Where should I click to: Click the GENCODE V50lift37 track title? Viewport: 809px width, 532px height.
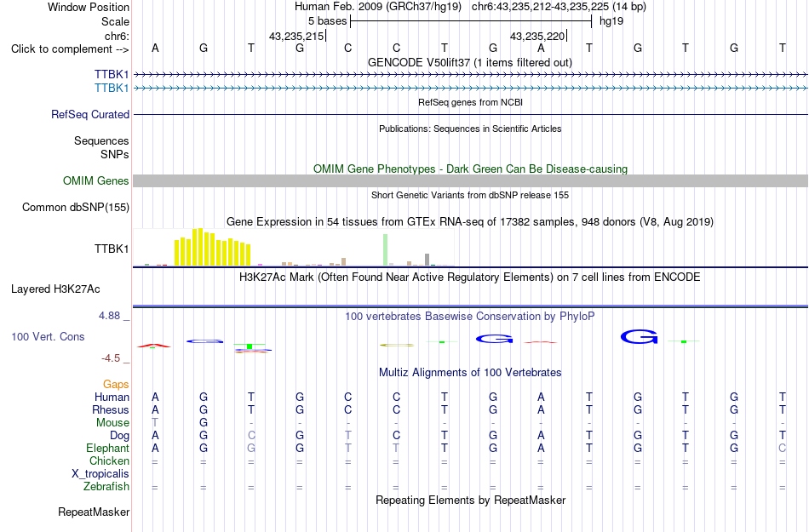(x=469, y=62)
